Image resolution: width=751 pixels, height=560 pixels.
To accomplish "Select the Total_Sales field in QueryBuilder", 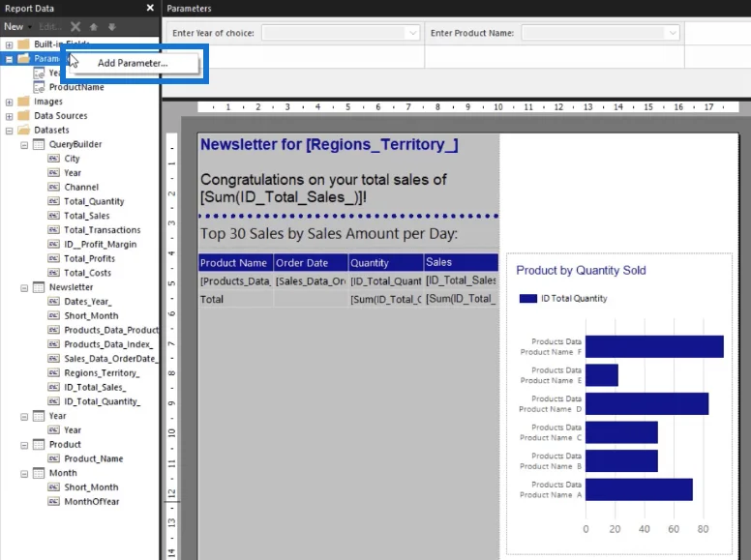I will 87,216.
